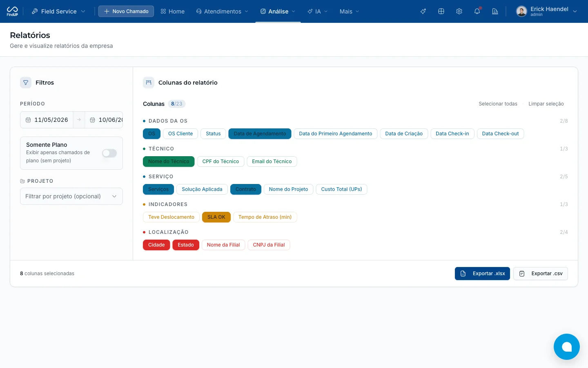Select the Custo Total (UPs) chip
The height and width of the screenshot is (368, 588).
tap(341, 189)
